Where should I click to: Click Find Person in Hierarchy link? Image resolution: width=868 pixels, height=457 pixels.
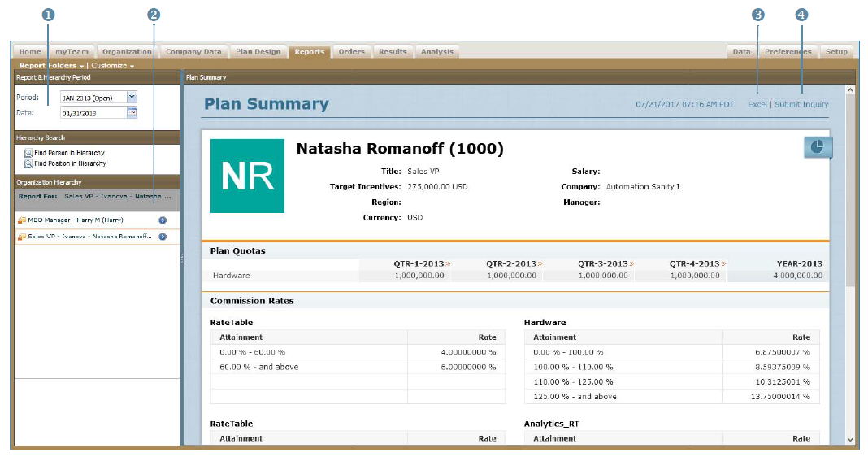click(69, 153)
